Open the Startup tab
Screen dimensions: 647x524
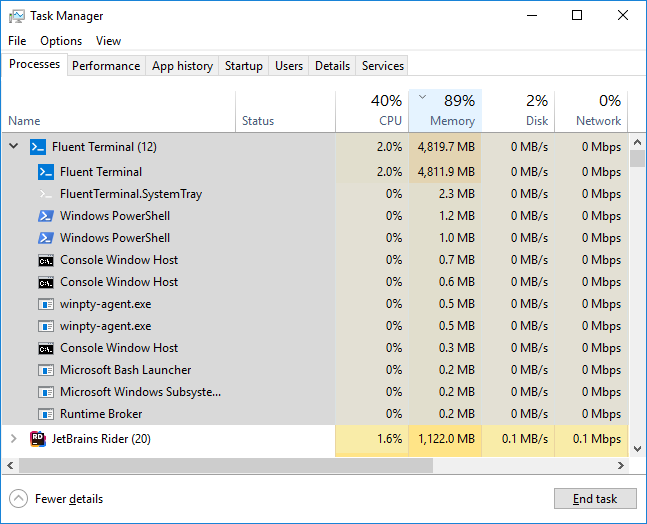(243, 66)
